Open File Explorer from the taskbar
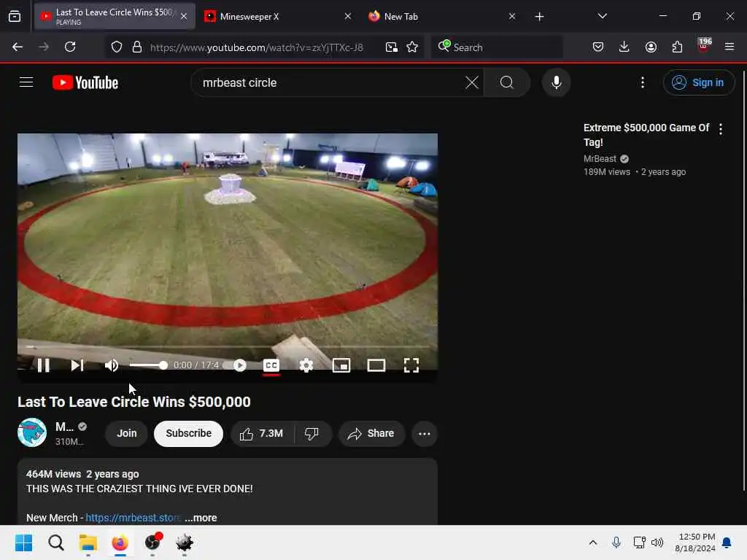 (88, 542)
